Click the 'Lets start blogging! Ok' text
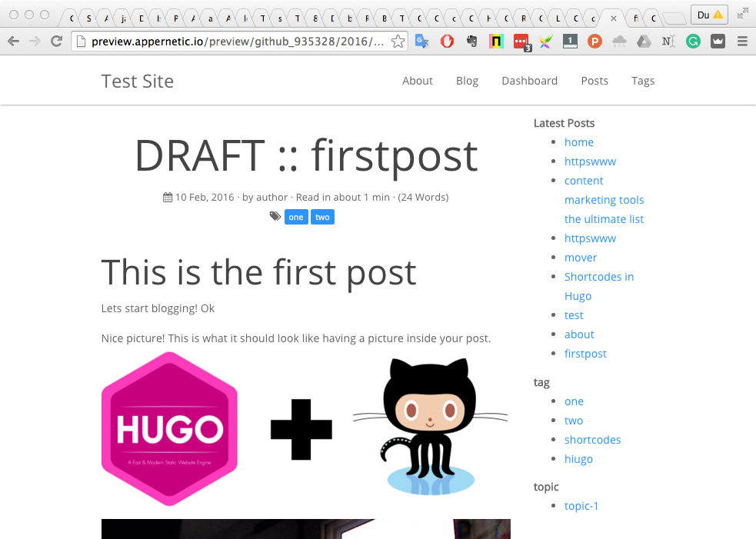This screenshot has width=756, height=539. tap(158, 308)
